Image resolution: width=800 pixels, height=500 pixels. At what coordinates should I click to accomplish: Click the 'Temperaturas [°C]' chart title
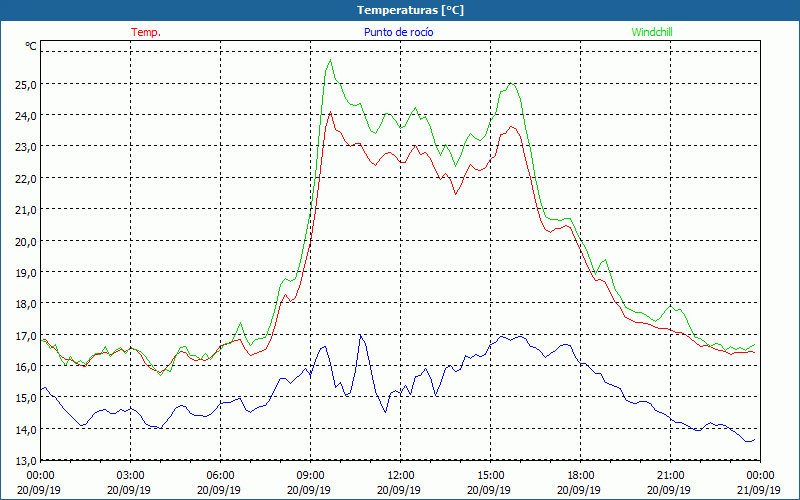[x=410, y=10]
